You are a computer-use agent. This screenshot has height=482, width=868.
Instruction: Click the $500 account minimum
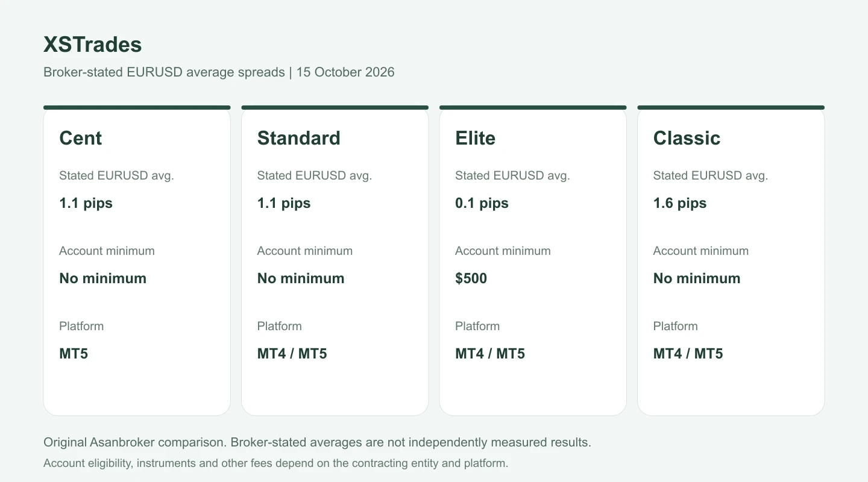pos(471,278)
